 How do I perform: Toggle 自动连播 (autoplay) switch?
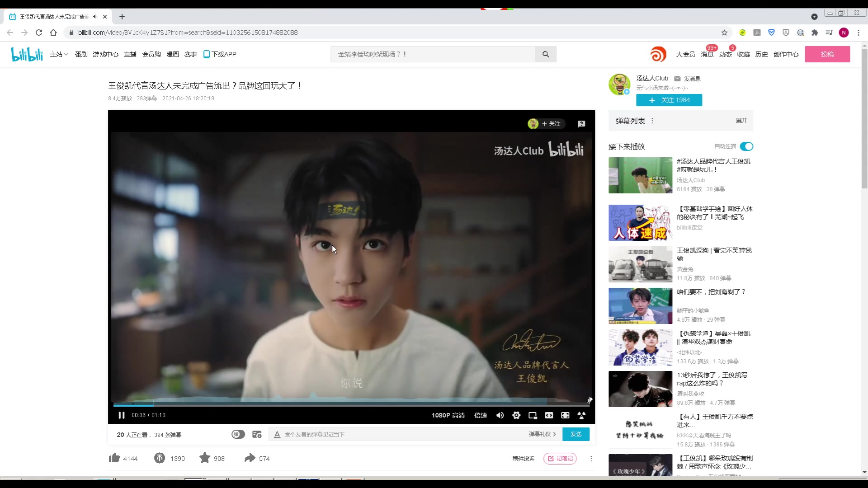[746, 146]
